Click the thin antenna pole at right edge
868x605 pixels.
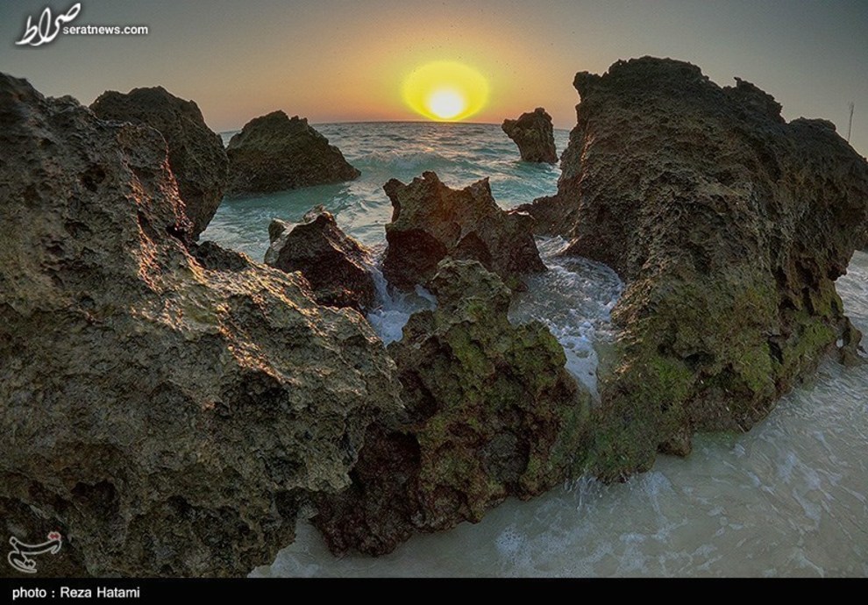850,121
